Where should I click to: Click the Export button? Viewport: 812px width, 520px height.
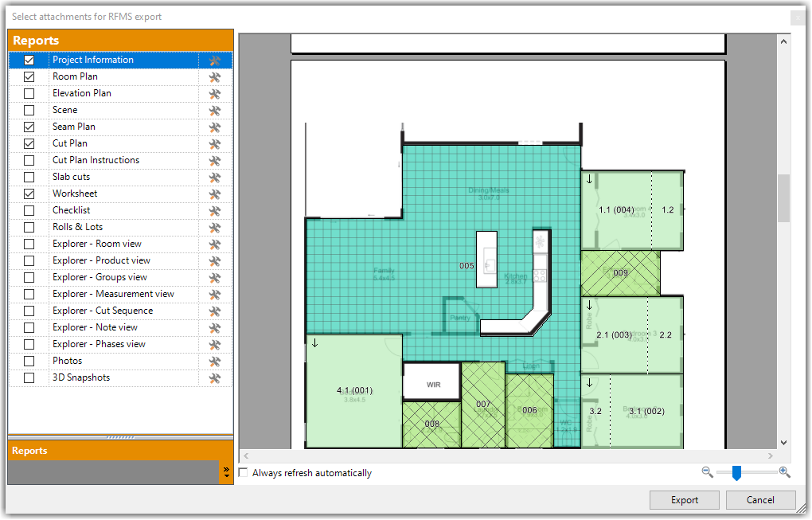[684, 500]
